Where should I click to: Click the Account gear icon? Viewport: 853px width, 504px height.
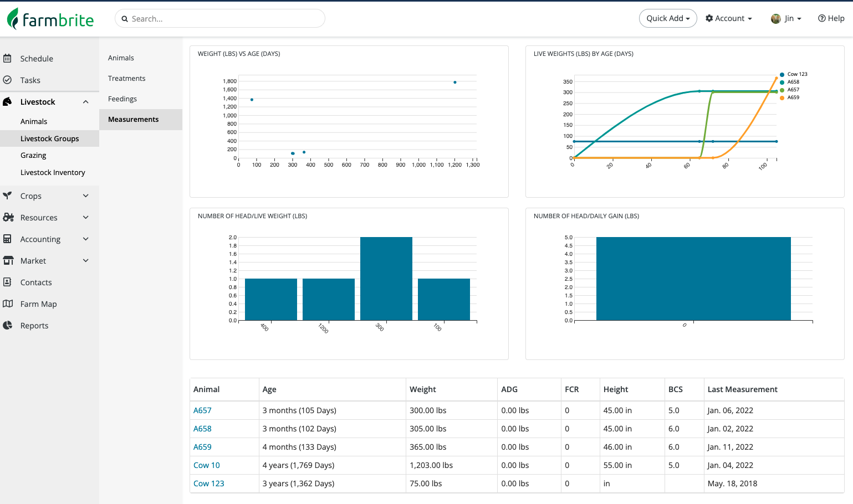[709, 18]
